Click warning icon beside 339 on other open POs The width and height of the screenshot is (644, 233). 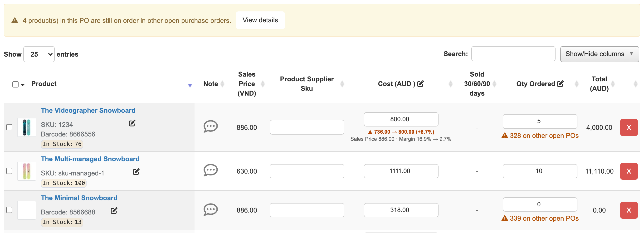[x=505, y=218]
